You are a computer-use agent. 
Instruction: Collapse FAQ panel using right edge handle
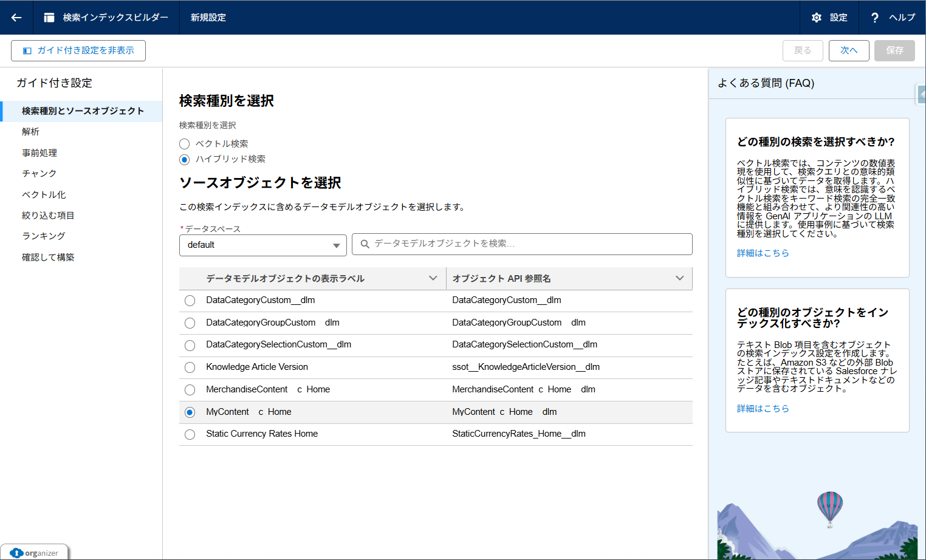921,95
